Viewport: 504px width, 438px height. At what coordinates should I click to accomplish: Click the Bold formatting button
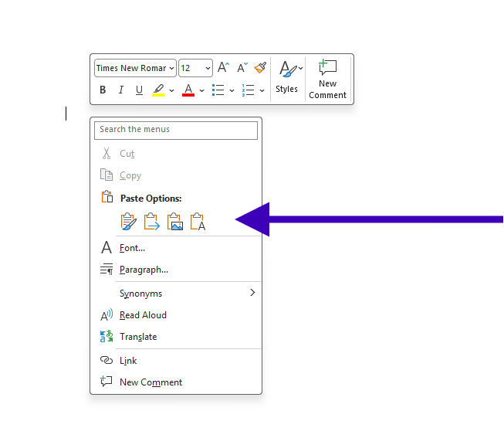tap(103, 90)
